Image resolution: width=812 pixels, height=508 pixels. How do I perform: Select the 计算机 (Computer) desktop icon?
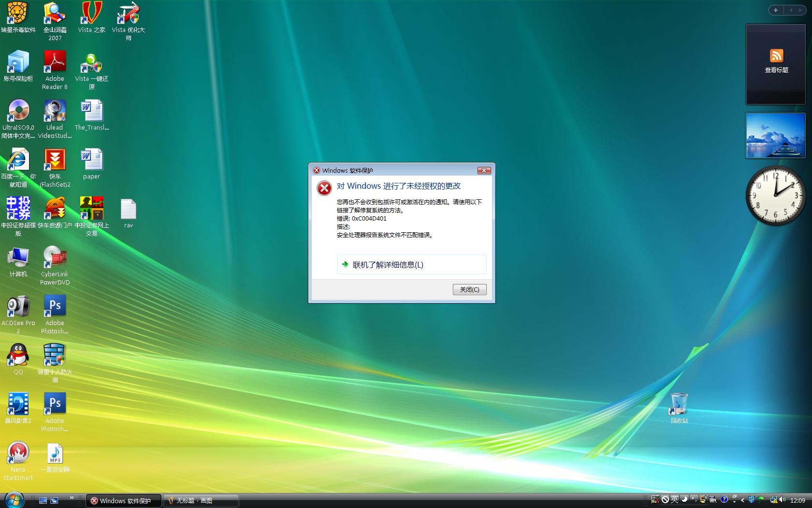[18, 262]
